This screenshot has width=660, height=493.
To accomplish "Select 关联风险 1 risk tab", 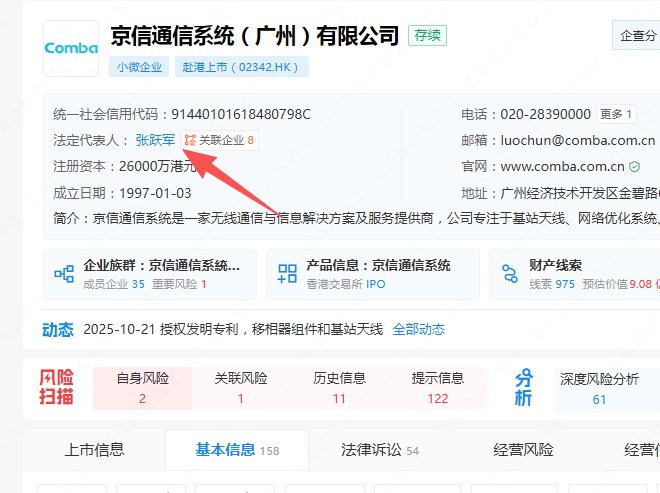I will click(x=241, y=388).
